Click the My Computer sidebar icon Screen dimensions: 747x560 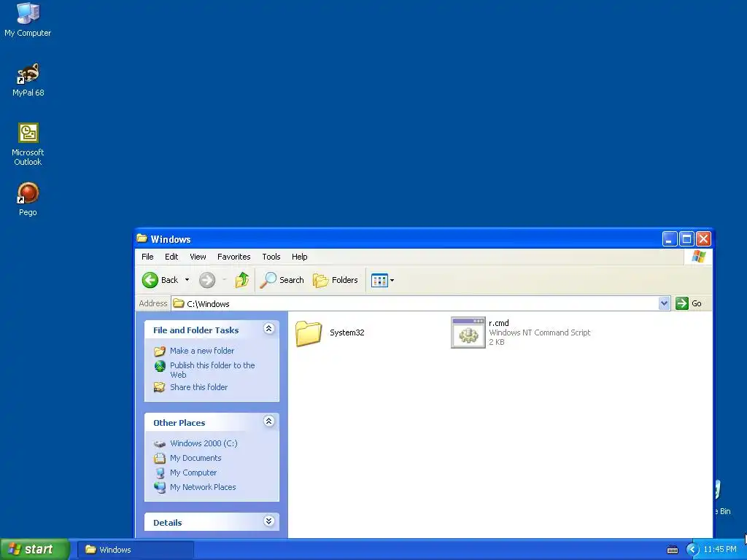pyautogui.click(x=160, y=472)
